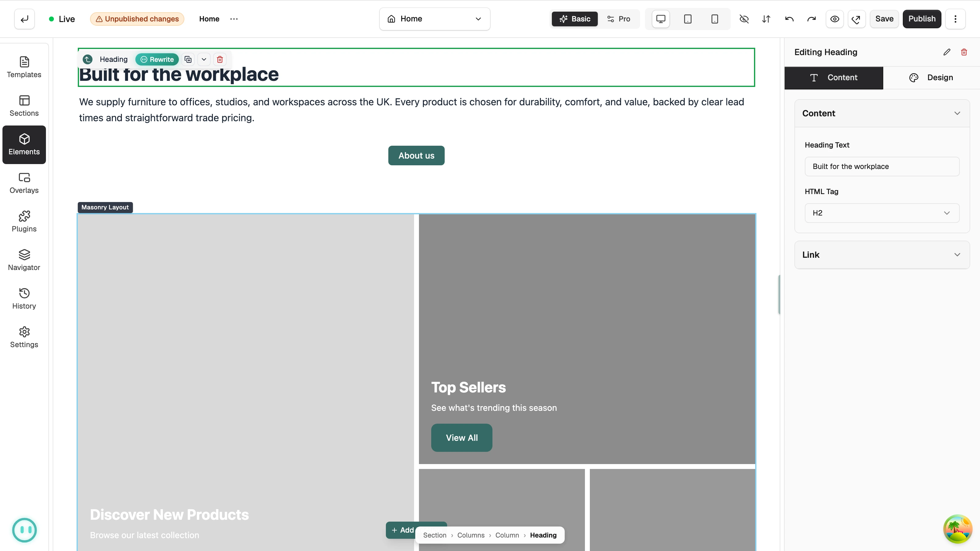Click the palm tree avatar icon
The height and width of the screenshot is (551, 980).
[958, 529]
